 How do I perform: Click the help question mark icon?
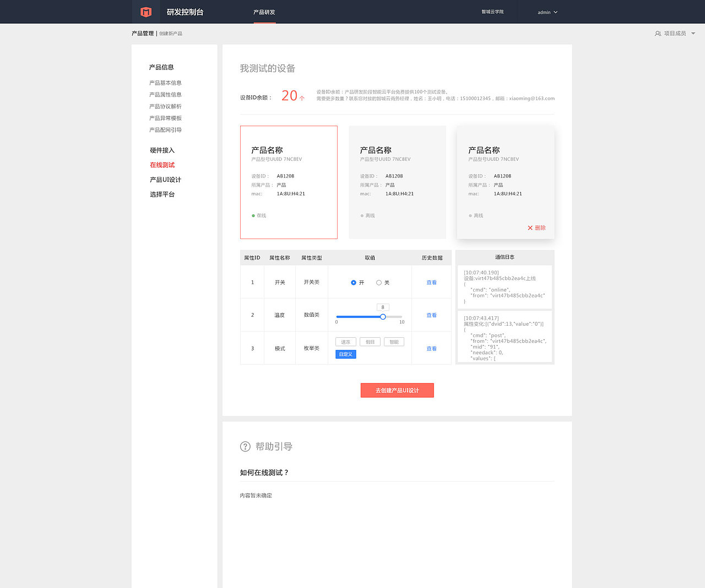click(245, 446)
